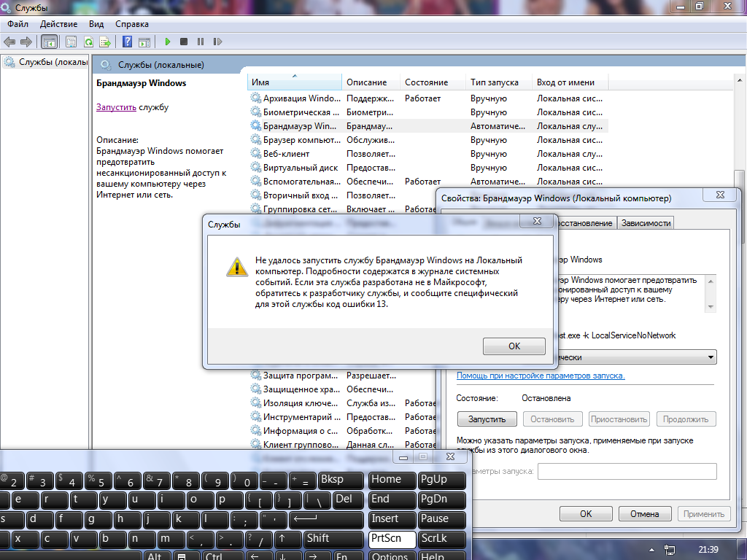Toggle ScrLk key on on-screen keyboard
Screen dimensions: 747x560
[441, 539]
